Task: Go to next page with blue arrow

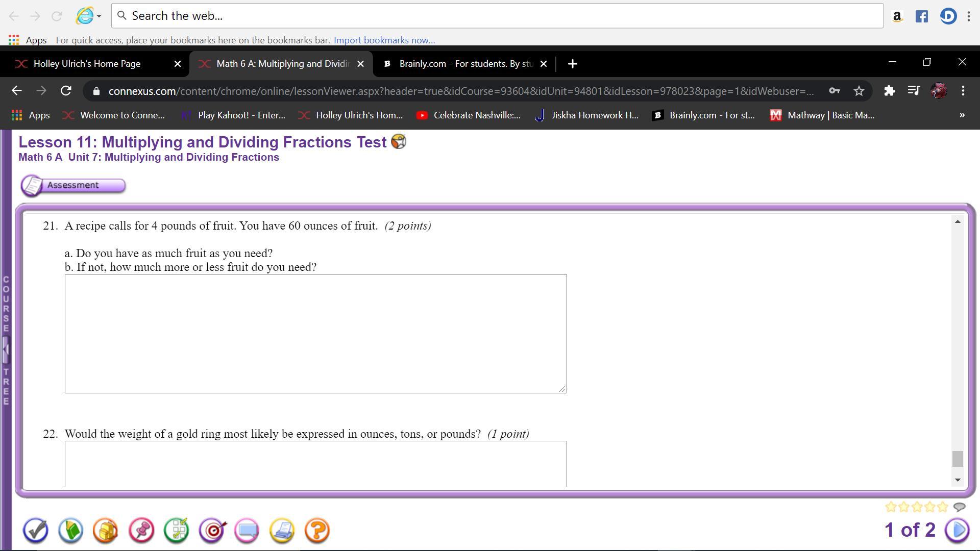Action: click(x=957, y=530)
